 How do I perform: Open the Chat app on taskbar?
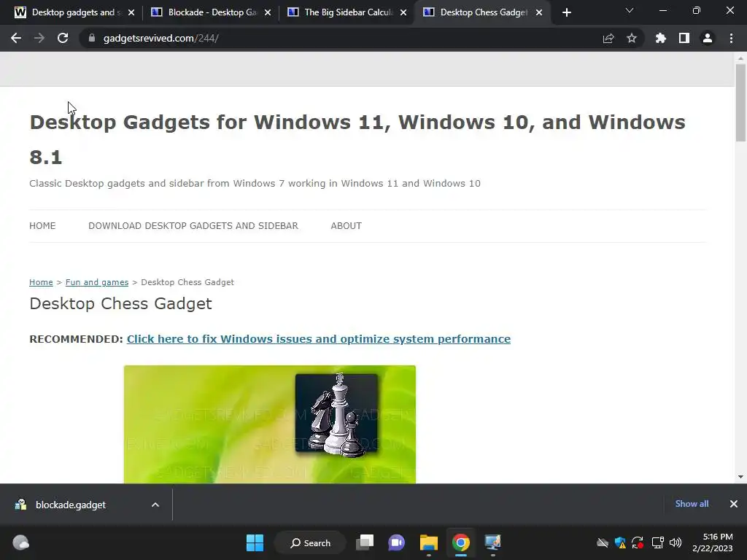[x=396, y=542]
